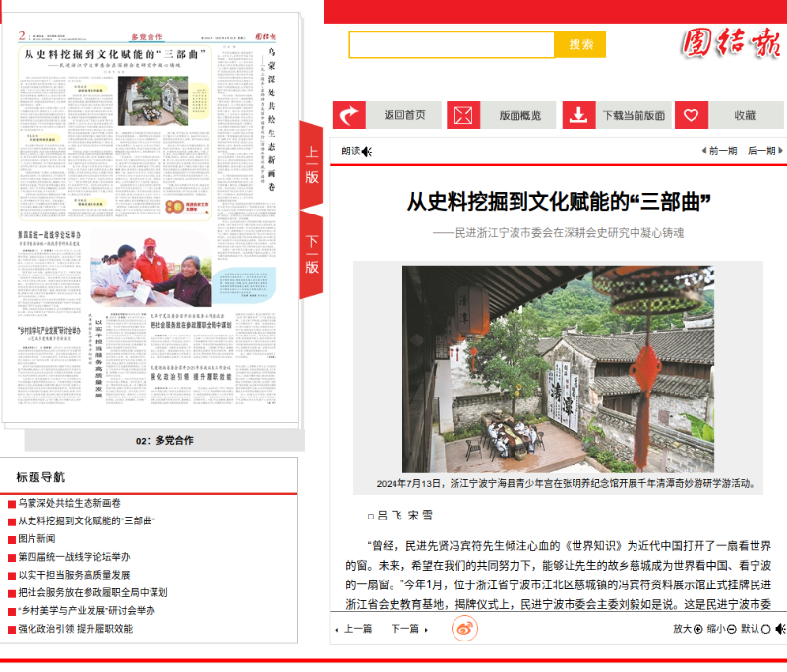Click the red return-home arrow icon
Screen dimensions: 787x672
(349, 115)
